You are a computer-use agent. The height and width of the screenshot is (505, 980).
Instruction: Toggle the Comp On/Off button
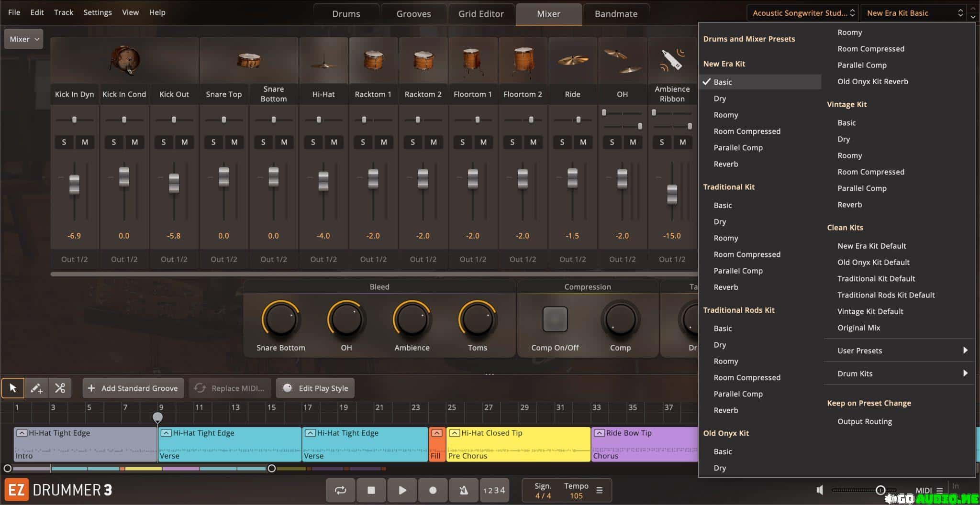click(x=555, y=319)
